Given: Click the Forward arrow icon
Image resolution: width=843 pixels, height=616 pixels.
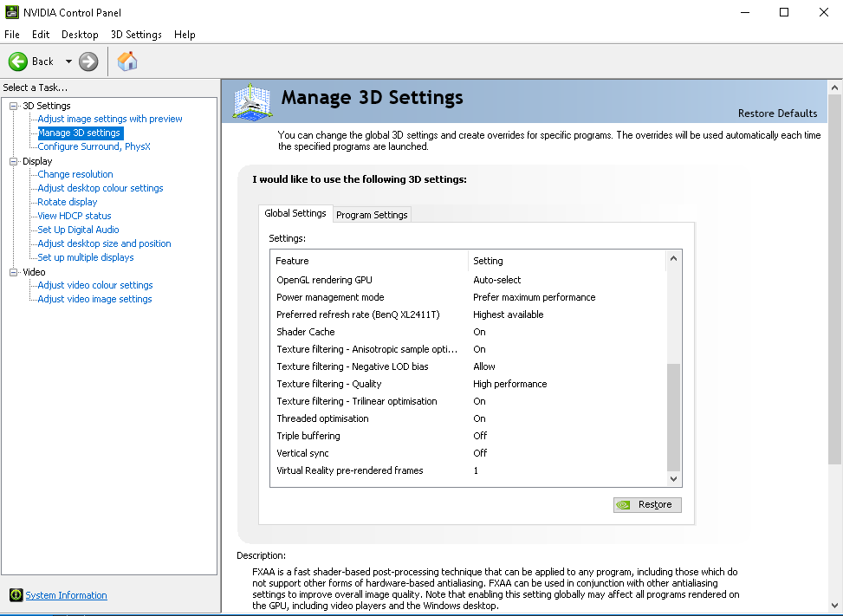Looking at the screenshot, I should [x=88, y=61].
